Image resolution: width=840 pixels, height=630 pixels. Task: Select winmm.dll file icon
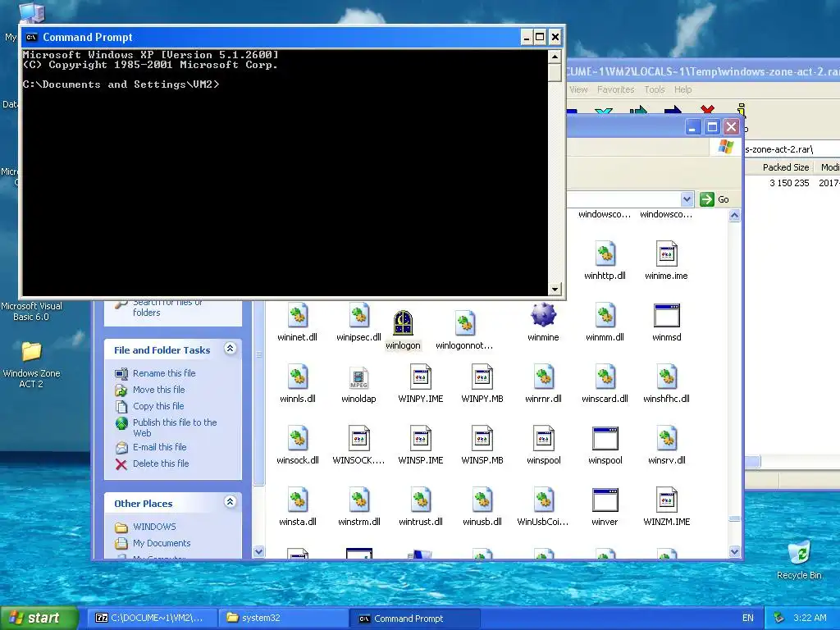pyautogui.click(x=605, y=316)
